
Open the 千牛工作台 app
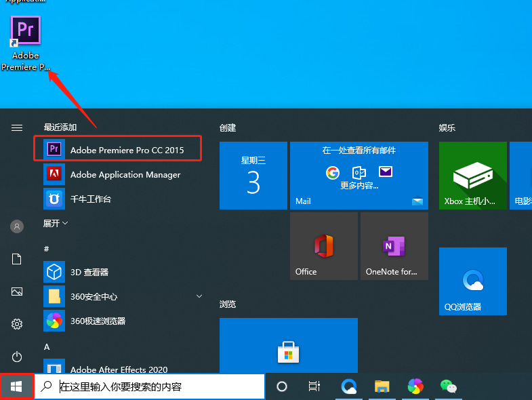click(x=117, y=199)
